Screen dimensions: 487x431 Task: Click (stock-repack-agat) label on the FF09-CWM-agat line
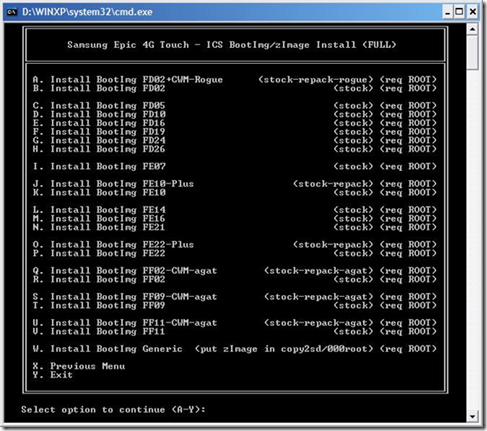319,296
